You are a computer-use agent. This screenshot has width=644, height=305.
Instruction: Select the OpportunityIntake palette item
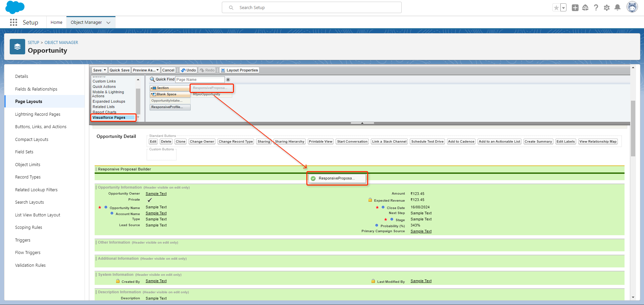point(170,101)
